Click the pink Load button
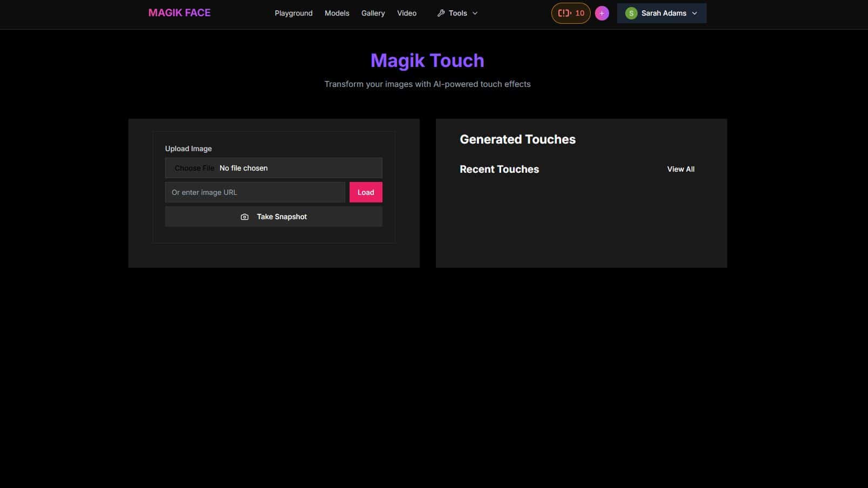Viewport: 868px width, 488px height. [366, 192]
